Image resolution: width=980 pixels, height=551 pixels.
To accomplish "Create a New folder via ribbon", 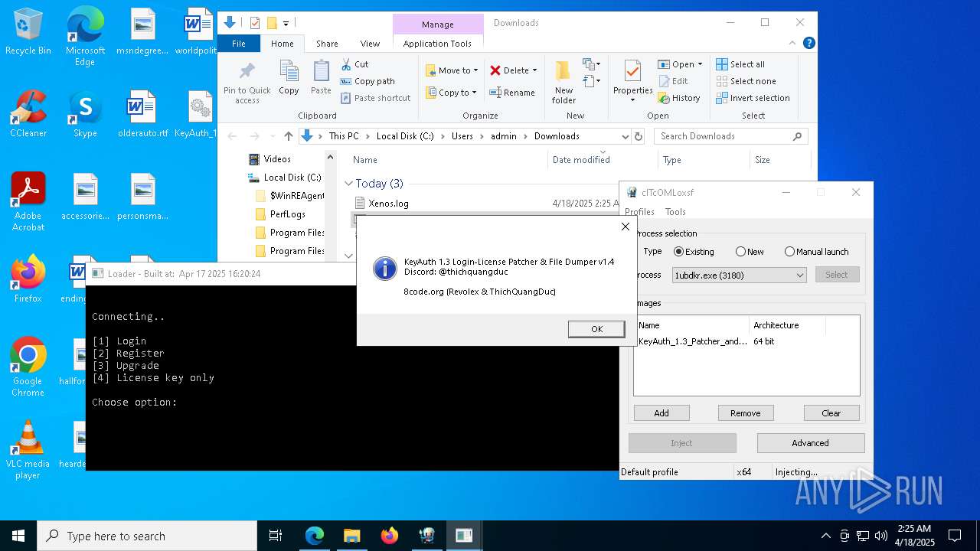I will (563, 83).
